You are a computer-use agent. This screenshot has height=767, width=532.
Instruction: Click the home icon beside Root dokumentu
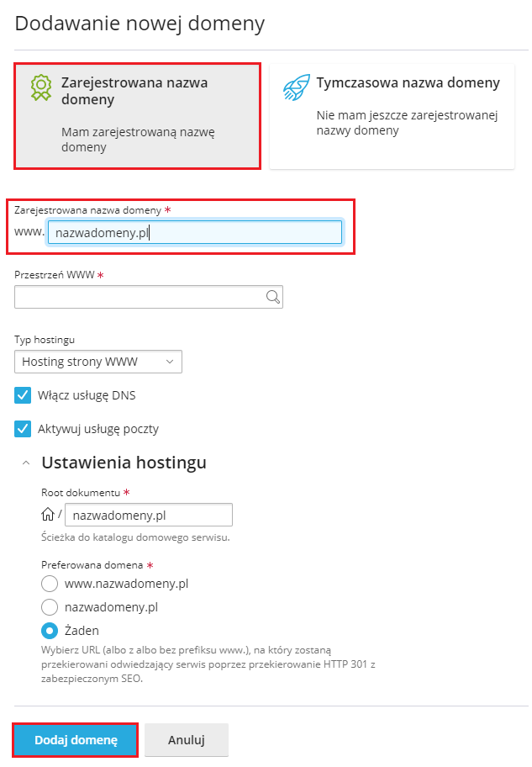[48, 514]
